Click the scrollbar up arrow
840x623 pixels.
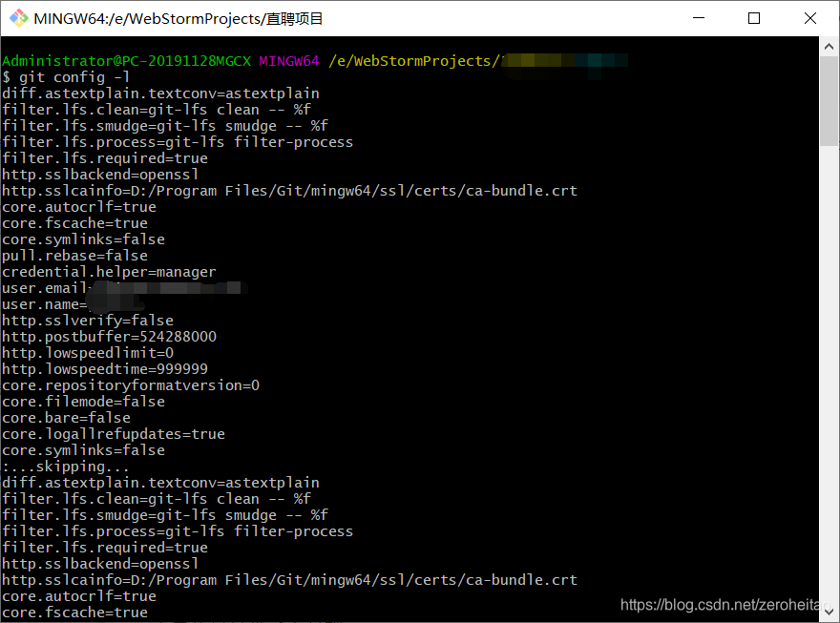[x=829, y=47]
